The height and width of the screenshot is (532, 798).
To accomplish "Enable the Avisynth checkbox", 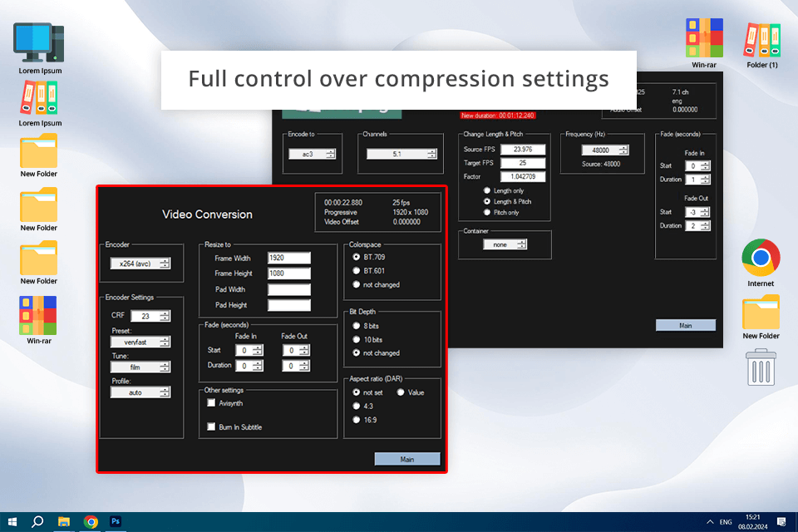I will 211,402.
